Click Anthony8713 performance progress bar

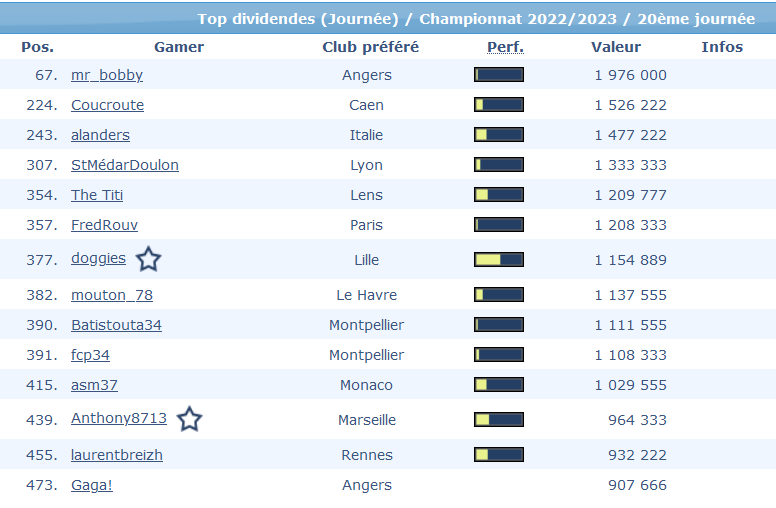[x=499, y=420]
